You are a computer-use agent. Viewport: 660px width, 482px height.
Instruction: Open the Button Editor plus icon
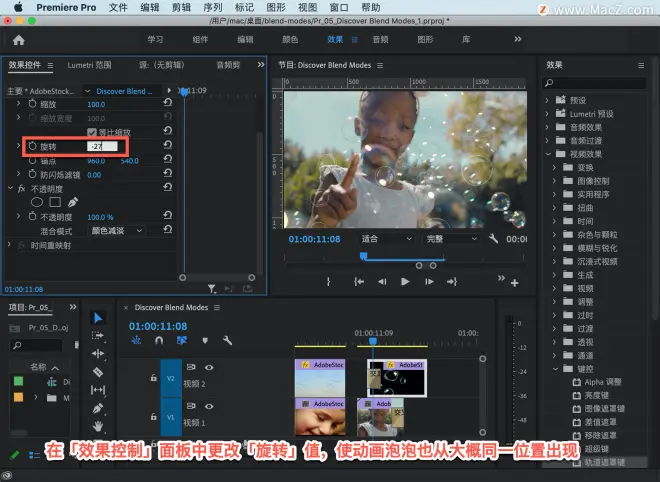tap(514, 283)
